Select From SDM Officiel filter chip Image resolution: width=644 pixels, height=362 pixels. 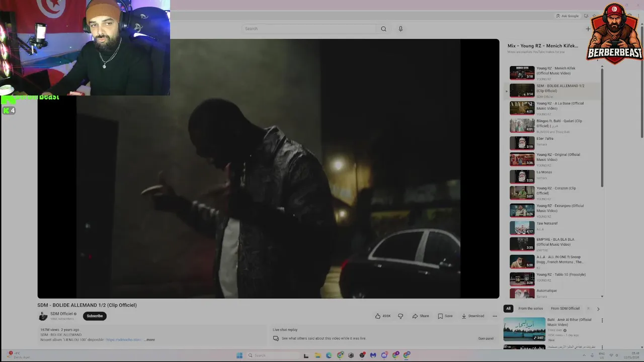[x=565, y=308]
